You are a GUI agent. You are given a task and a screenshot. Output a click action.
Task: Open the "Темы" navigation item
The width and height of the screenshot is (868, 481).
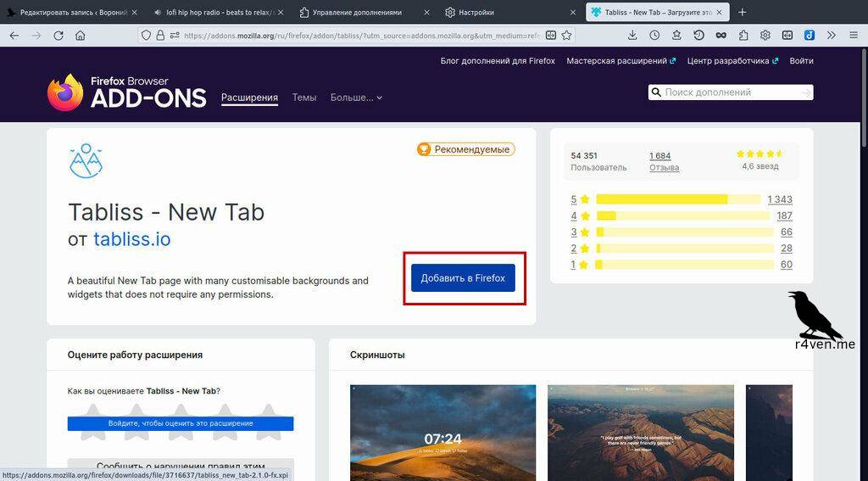(304, 98)
